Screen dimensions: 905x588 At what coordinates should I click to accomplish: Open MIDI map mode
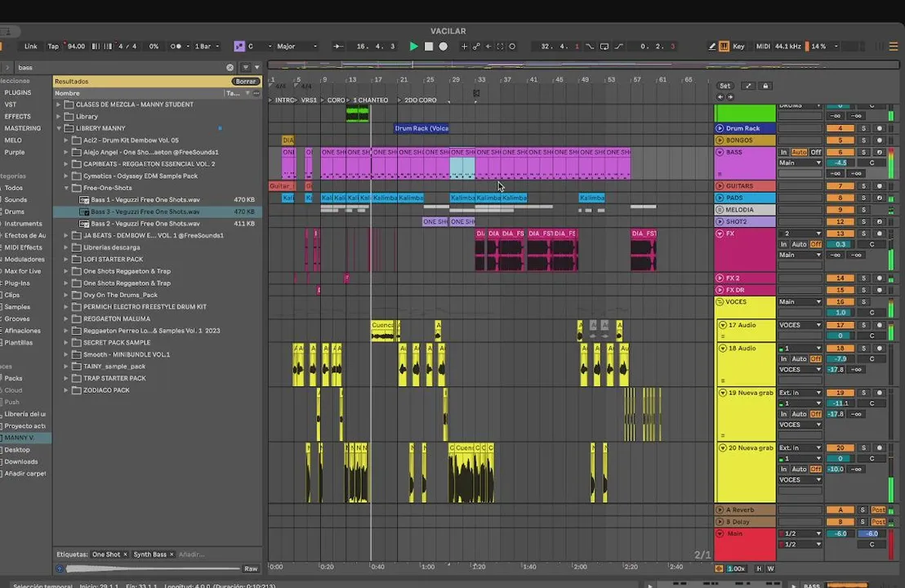point(762,47)
